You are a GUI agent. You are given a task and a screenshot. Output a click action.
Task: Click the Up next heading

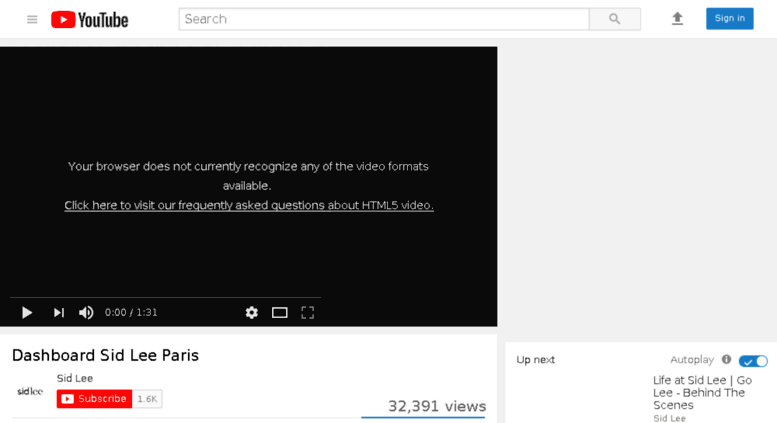(x=535, y=360)
